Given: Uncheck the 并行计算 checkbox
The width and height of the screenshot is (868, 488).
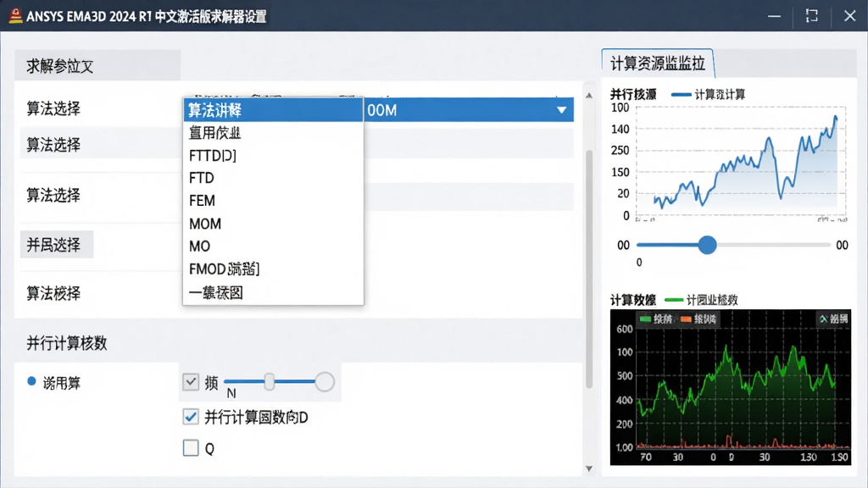Looking at the screenshot, I should tap(191, 417).
